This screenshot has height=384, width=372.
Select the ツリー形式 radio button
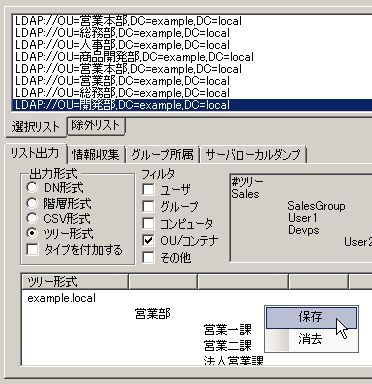pos(32,233)
